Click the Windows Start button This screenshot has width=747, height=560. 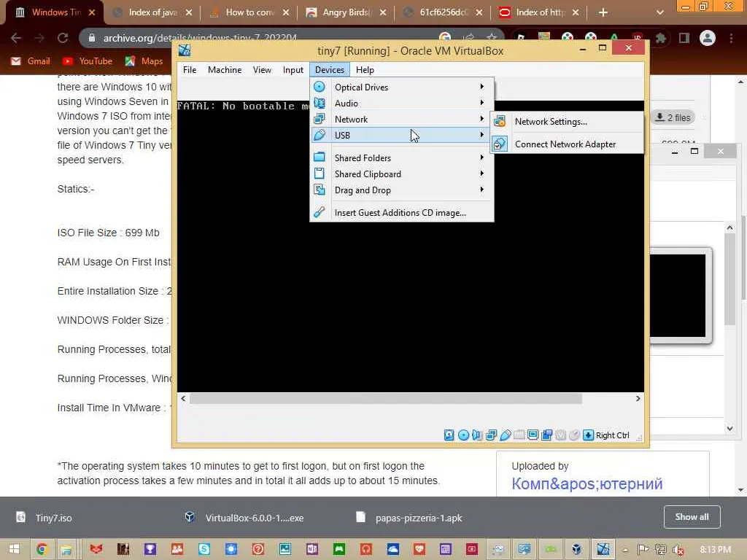pos(14,549)
